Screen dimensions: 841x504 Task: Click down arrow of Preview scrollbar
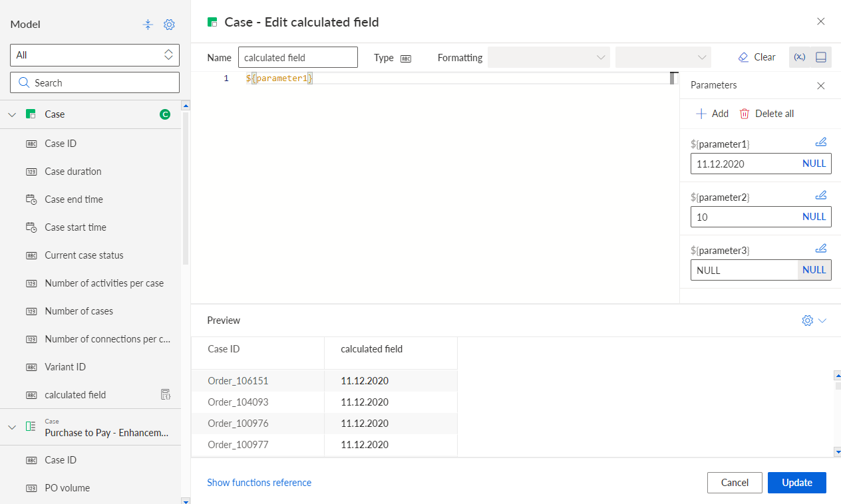coord(838,452)
